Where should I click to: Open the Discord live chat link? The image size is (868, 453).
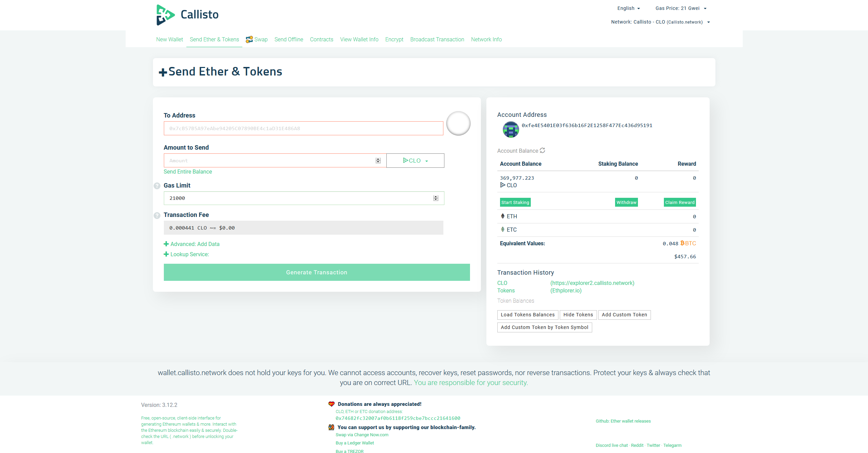611,445
